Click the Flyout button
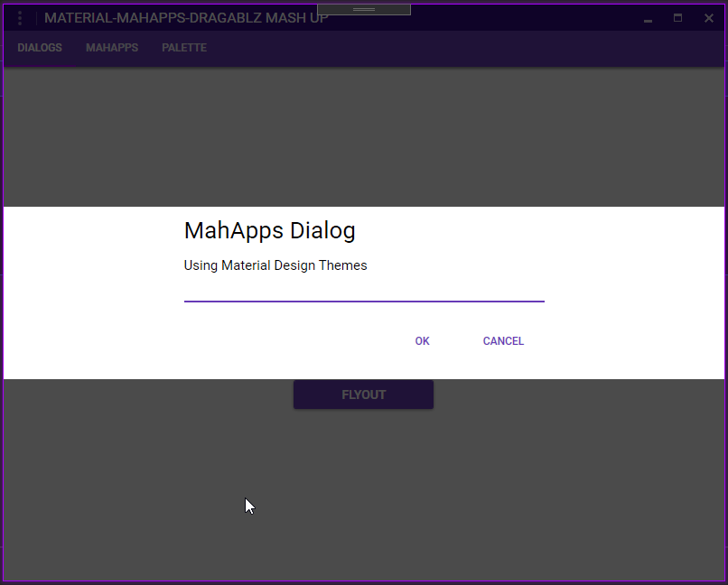Viewport: 728px width, 585px height. [x=363, y=395]
